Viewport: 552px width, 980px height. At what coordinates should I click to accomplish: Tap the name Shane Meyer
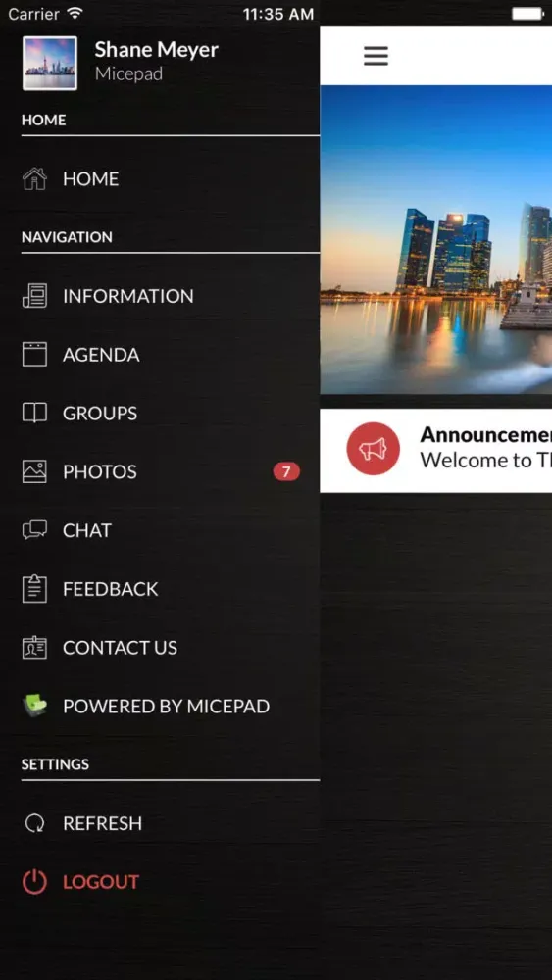pyautogui.click(x=156, y=50)
